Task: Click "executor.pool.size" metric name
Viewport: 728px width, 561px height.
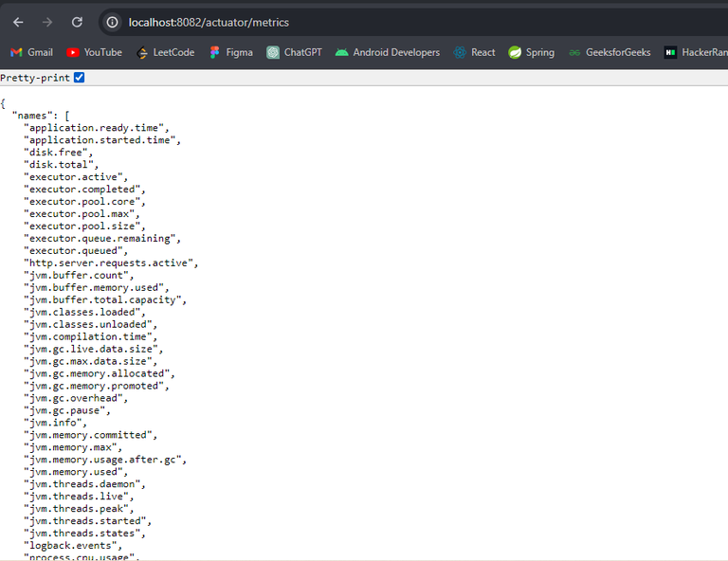Action: tap(82, 226)
